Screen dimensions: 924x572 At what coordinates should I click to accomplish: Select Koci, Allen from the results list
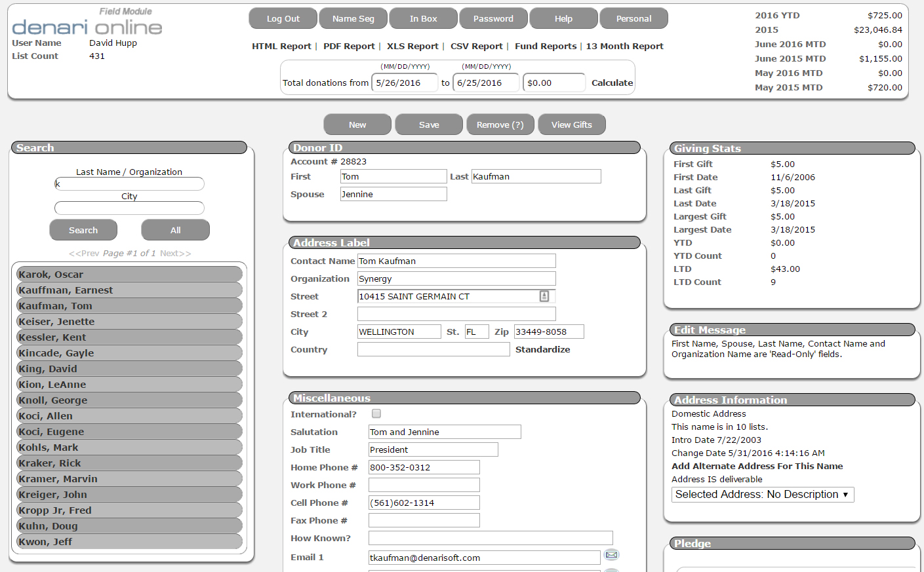coord(129,416)
